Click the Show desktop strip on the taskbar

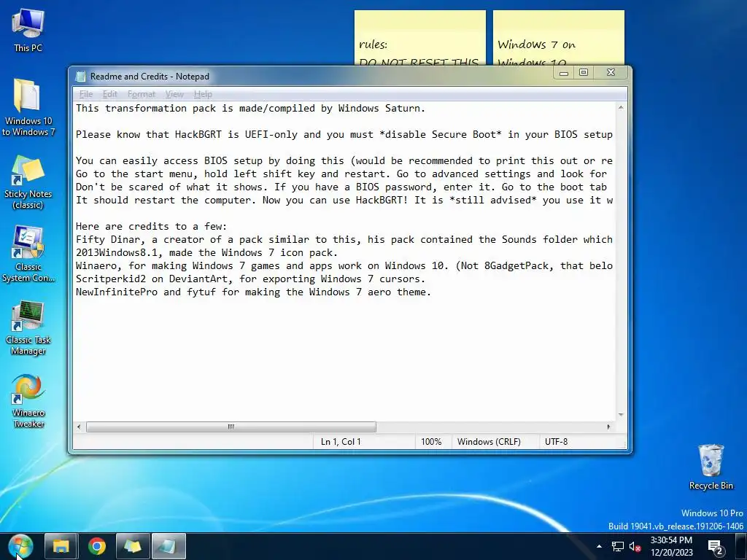tap(741, 546)
